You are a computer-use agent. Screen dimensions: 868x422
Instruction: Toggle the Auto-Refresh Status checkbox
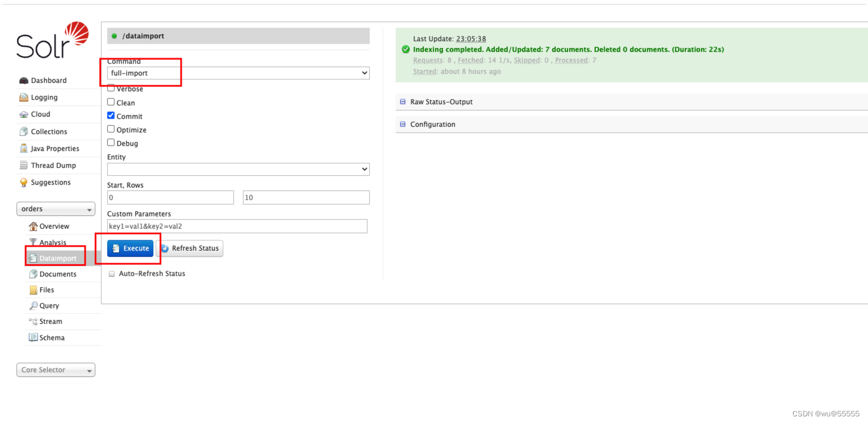tap(112, 274)
